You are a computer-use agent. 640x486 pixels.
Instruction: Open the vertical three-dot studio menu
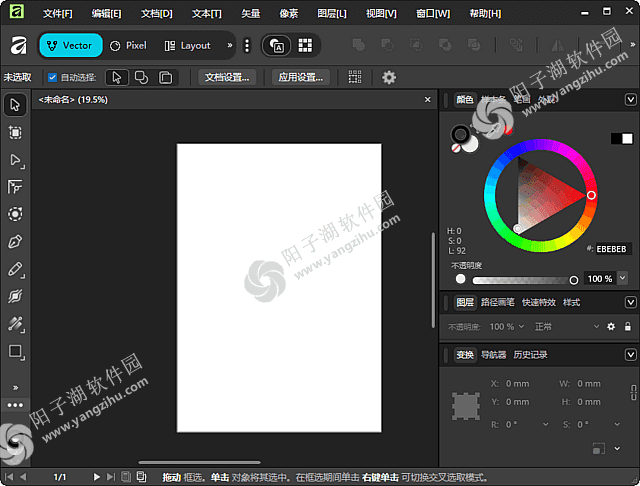pyautogui.click(x=247, y=45)
